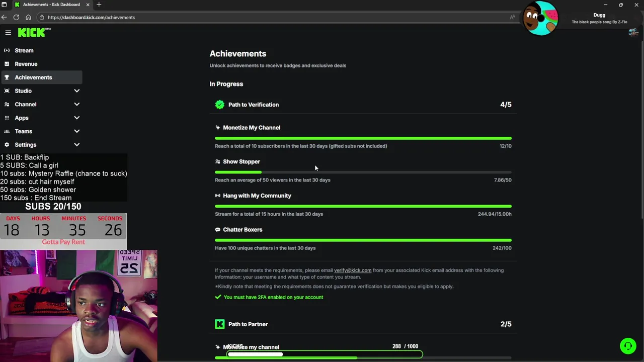
Task: Click the Monetize My Channel sparkle icon
Action: tap(217, 128)
